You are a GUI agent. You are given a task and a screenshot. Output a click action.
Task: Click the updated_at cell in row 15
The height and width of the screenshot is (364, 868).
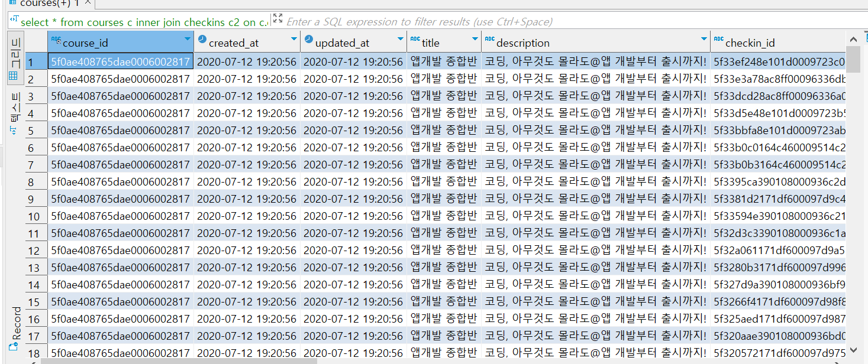point(353,301)
